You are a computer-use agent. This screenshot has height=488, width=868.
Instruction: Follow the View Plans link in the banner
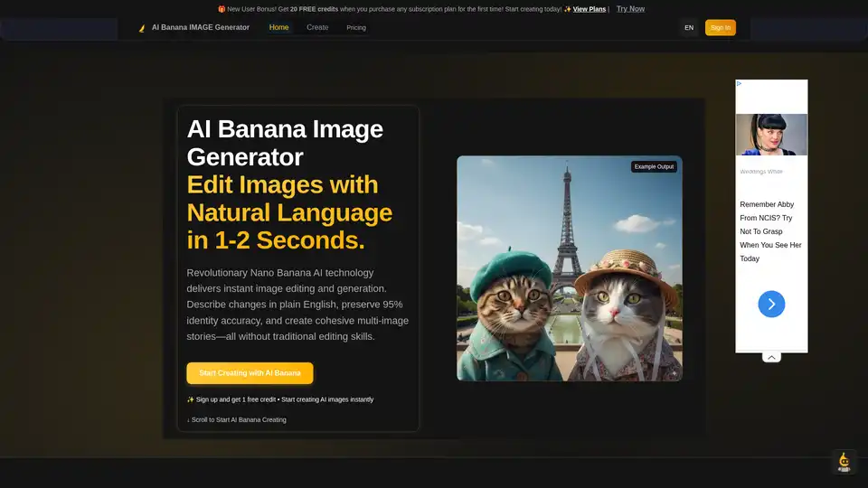click(x=590, y=9)
